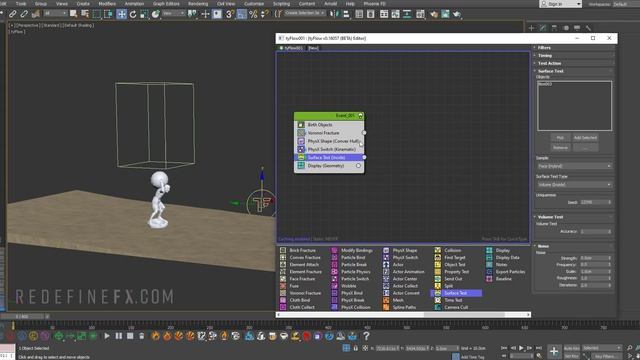This screenshot has height=360, width=640.
Task: Toggle Event_001 on/off lightbulb in header
Action: (x=360, y=116)
